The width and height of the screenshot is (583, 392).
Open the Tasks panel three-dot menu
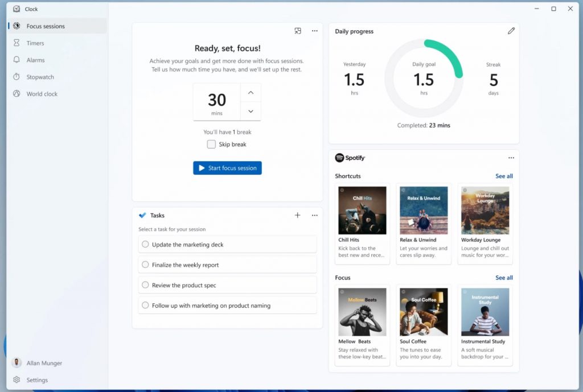coord(314,215)
